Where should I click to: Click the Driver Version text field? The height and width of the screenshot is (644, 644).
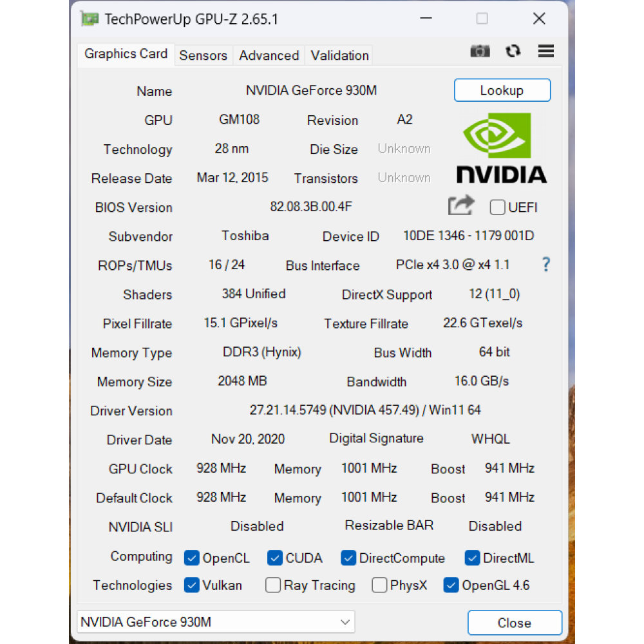click(365, 410)
